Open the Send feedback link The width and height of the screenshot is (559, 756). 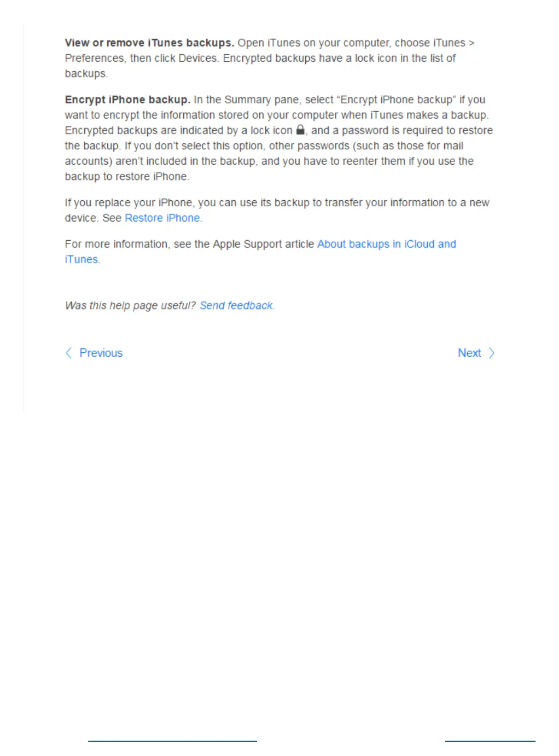click(236, 305)
